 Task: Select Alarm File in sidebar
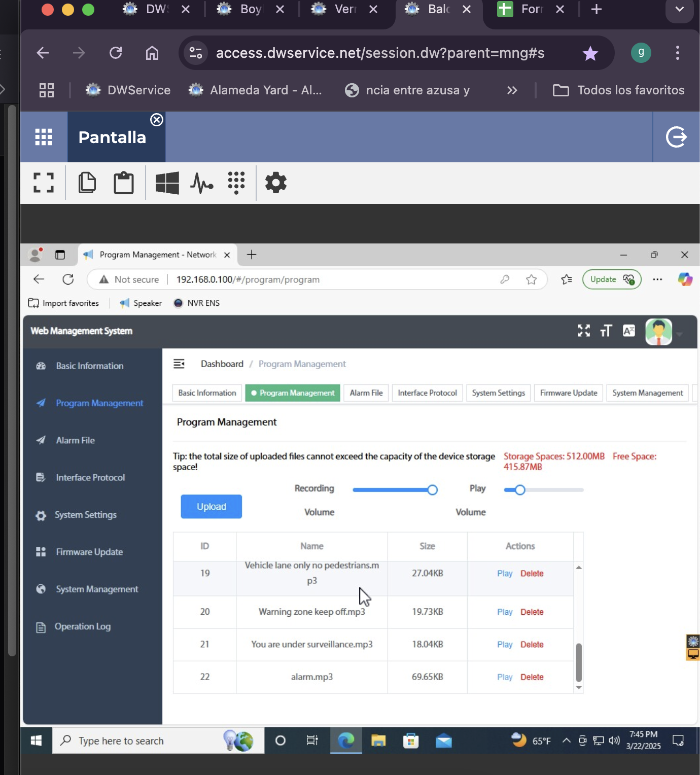[x=76, y=440]
